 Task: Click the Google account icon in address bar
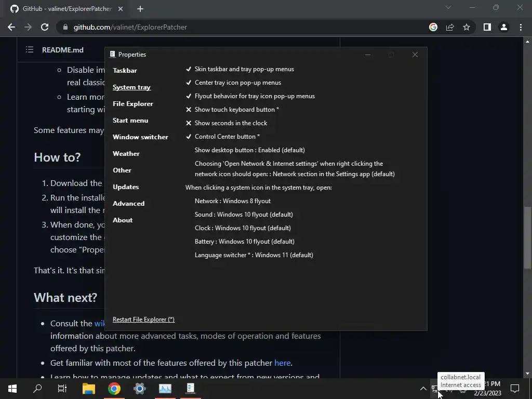(x=433, y=27)
